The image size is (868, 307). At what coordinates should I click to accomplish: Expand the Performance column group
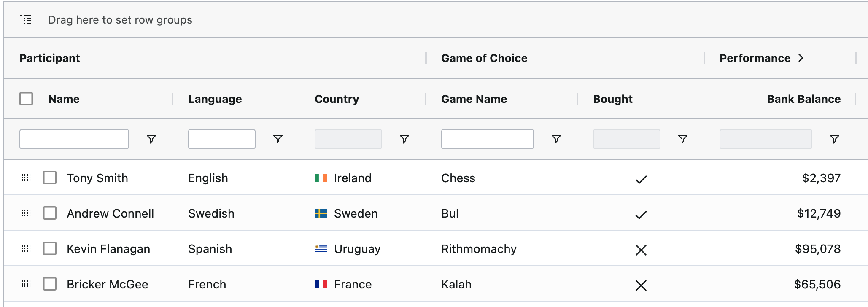(801, 58)
